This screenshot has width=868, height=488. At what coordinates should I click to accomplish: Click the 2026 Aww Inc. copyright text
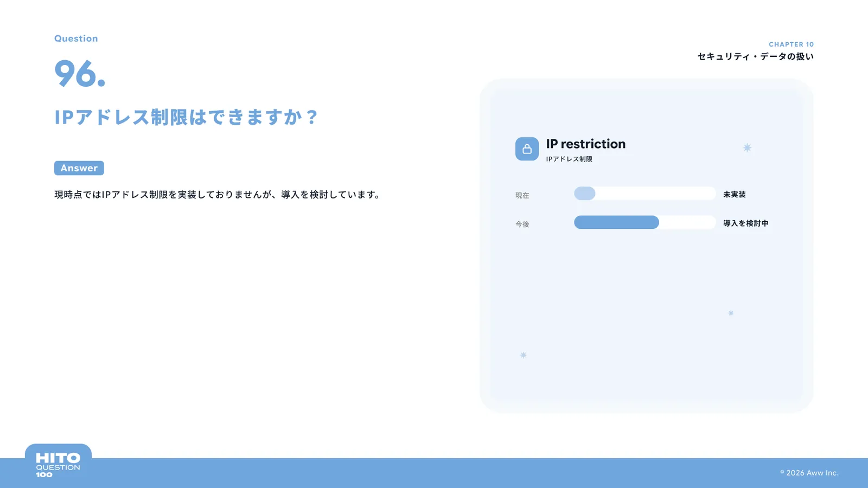pyautogui.click(x=809, y=473)
